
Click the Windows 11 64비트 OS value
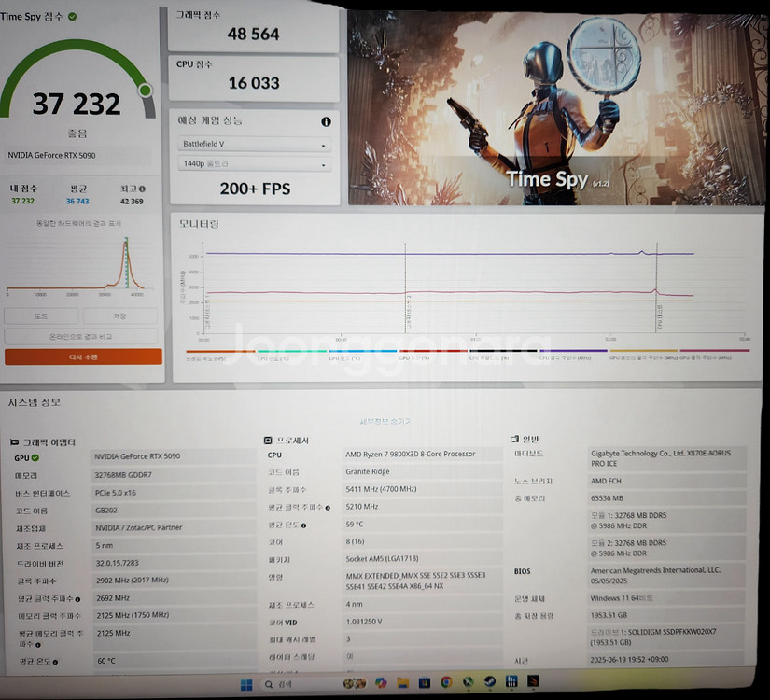[x=622, y=598]
